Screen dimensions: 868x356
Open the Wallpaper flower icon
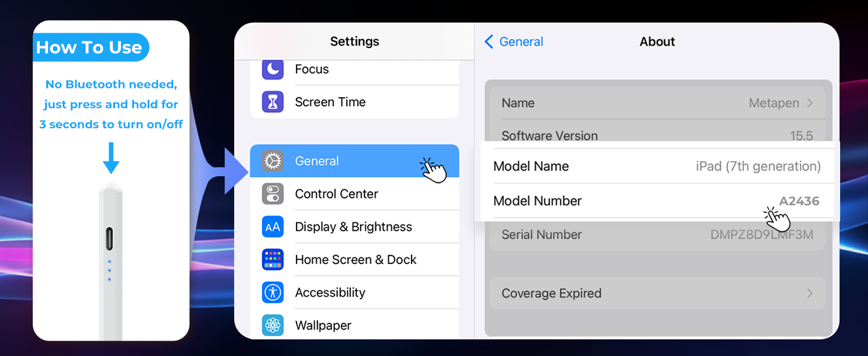(x=273, y=325)
